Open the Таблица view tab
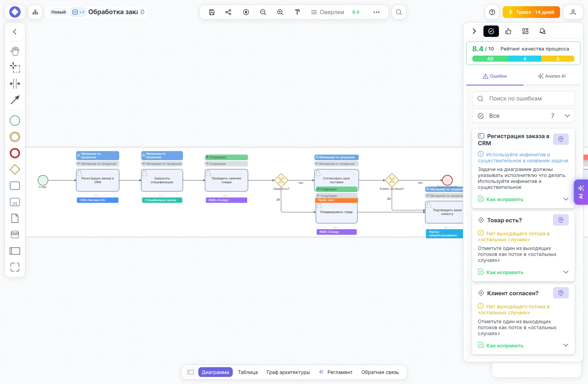This screenshot has width=588, height=384. [248, 372]
